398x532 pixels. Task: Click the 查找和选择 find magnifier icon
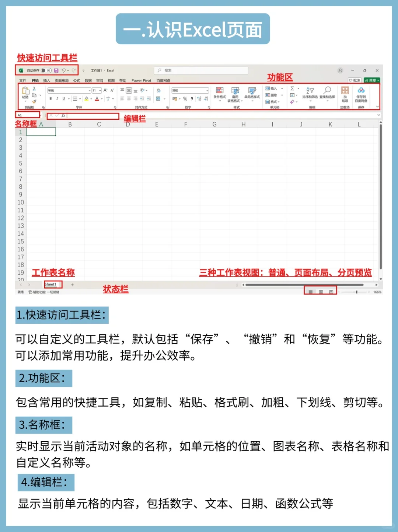click(327, 90)
